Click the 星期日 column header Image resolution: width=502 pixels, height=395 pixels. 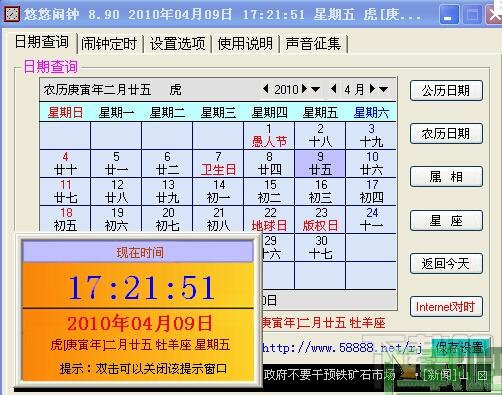pos(65,113)
